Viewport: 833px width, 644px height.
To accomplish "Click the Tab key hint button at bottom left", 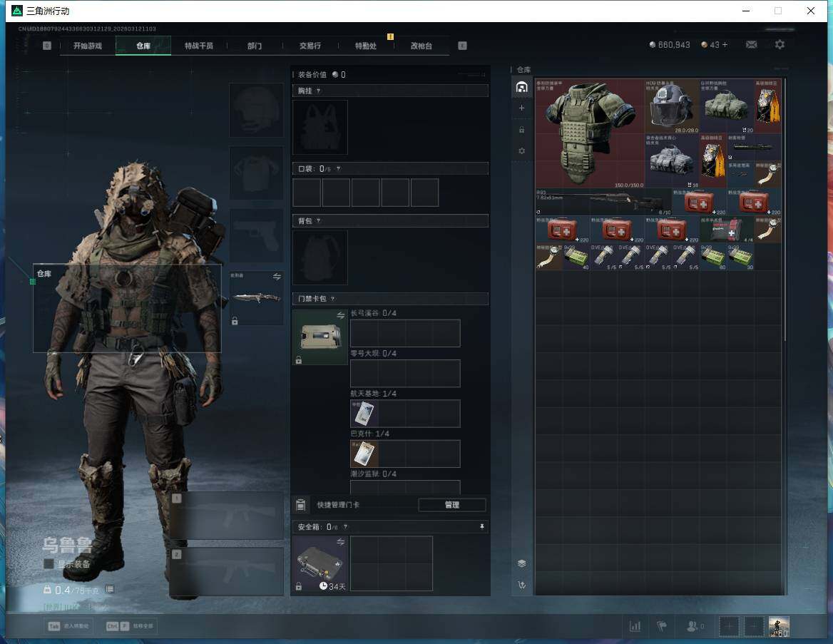I will point(69,626).
